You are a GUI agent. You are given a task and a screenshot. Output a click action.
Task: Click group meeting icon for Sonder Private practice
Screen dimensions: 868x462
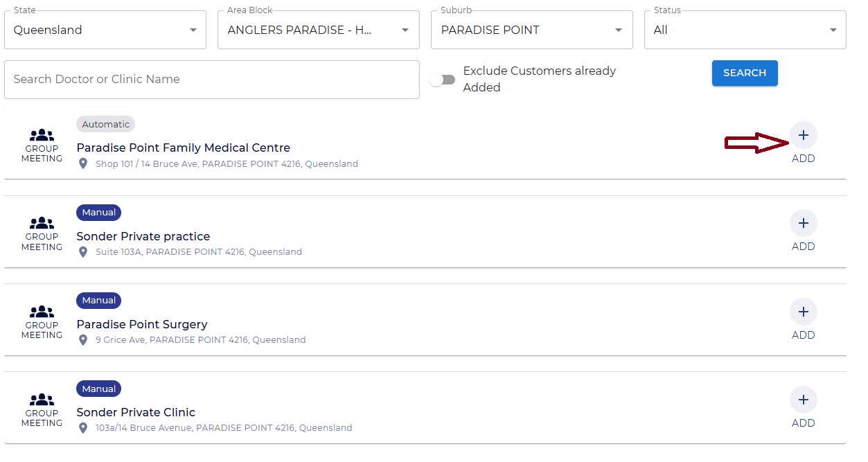(42, 224)
